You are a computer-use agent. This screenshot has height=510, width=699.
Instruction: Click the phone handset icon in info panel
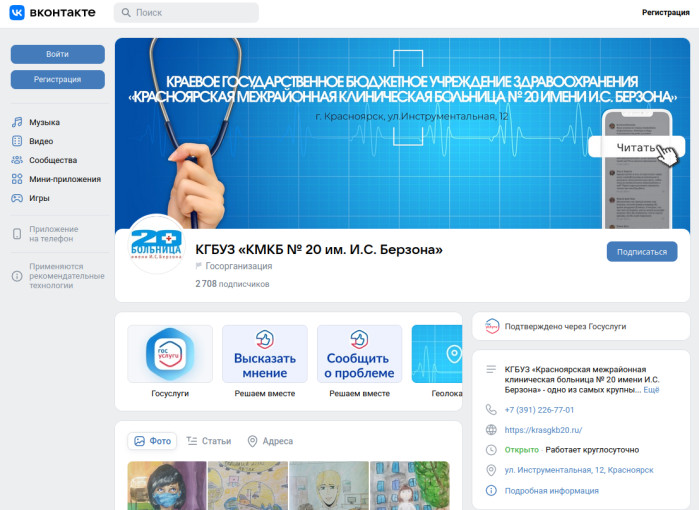[x=491, y=409]
